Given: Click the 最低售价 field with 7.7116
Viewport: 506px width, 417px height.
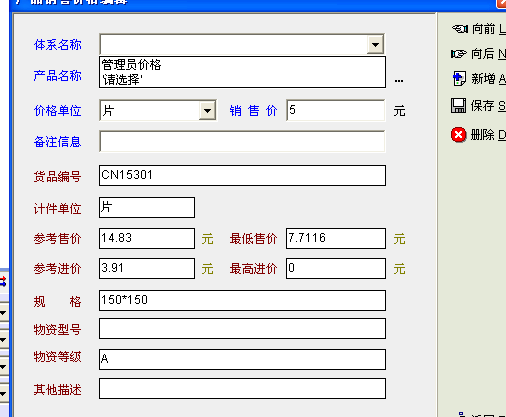Looking at the screenshot, I should (336, 238).
